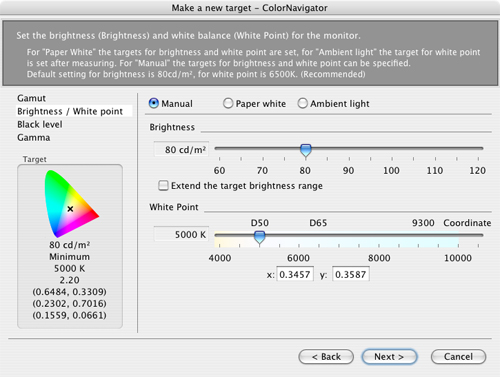Open the Gamut step in sidebar
500x377 pixels.
point(31,98)
